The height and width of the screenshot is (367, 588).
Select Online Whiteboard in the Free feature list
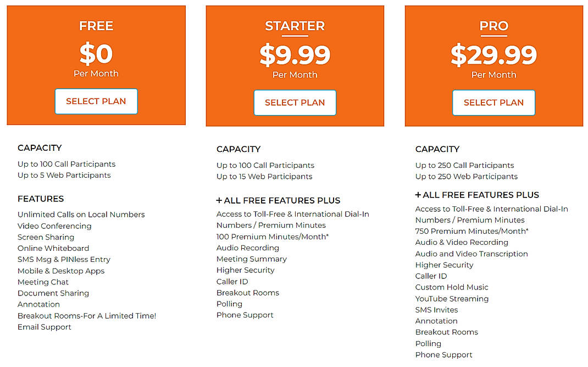pos(53,248)
